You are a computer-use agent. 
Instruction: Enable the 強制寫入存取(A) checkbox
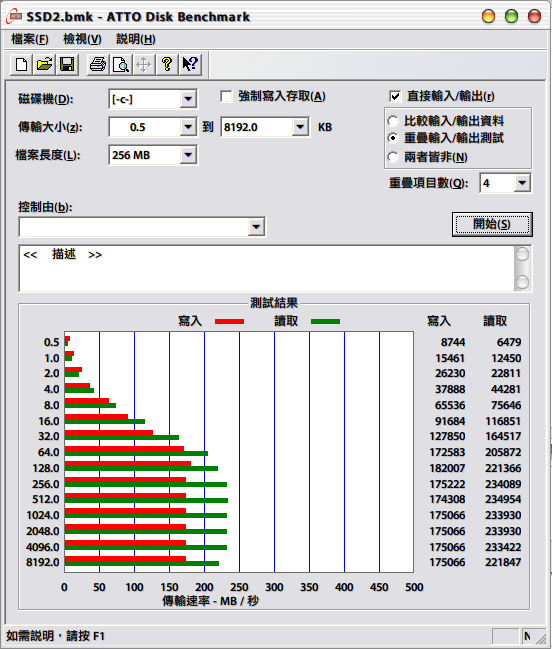[226, 96]
